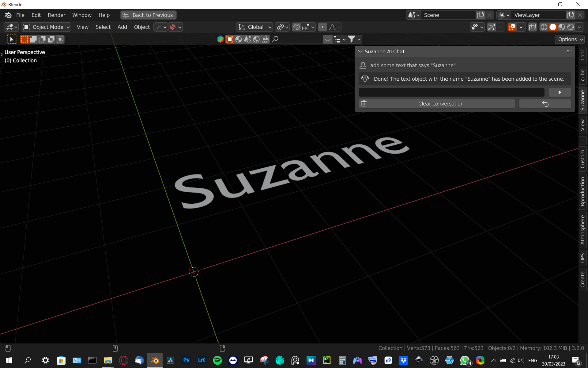Toggle X-ray view
Image resolution: width=588 pixels, height=368 pixels.
tap(533, 27)
